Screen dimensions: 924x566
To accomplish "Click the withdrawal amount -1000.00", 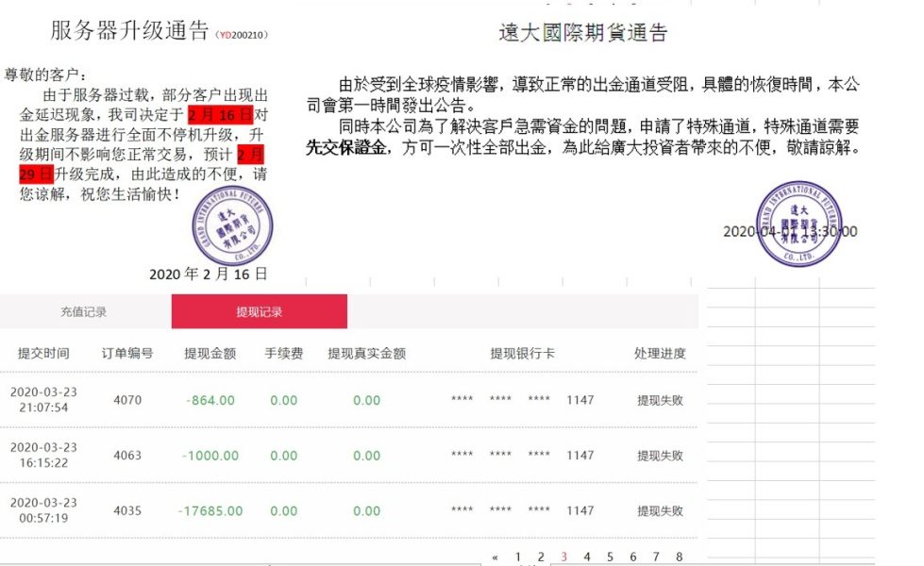I will 210,456.
